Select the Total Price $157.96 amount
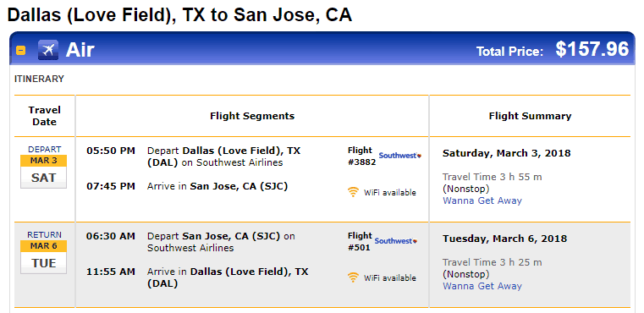 coord(592,49)
